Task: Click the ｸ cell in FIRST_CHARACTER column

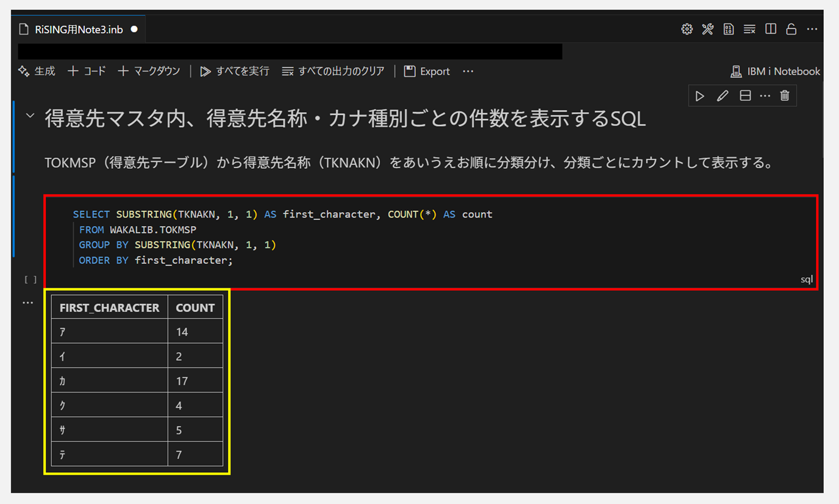Action: point(110,405)
